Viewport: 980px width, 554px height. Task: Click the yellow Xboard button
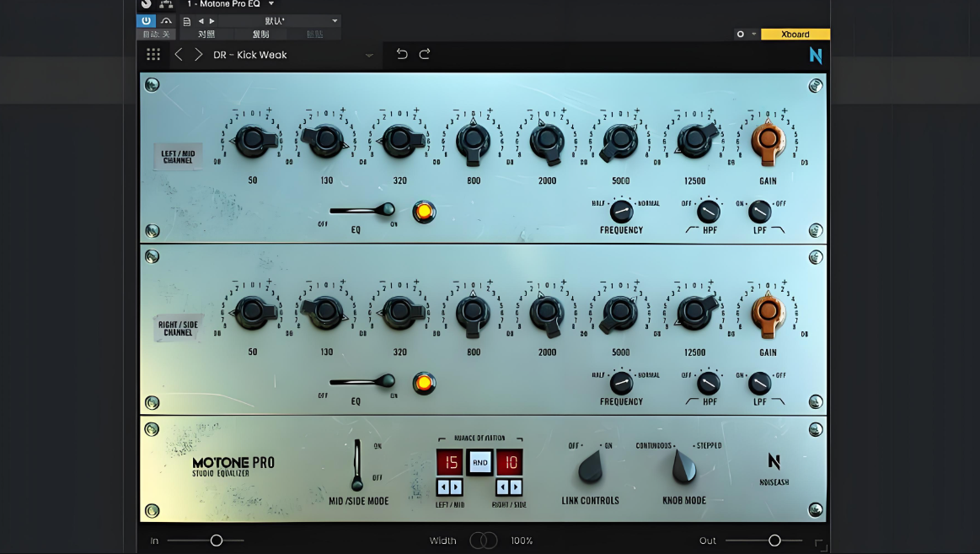coord(795,35)
